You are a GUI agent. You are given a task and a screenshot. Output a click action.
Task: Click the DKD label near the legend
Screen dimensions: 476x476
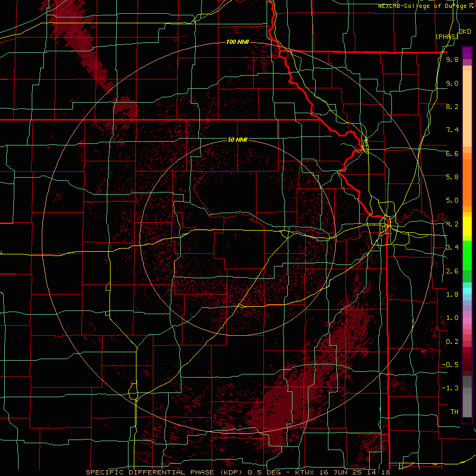point(465,32)
